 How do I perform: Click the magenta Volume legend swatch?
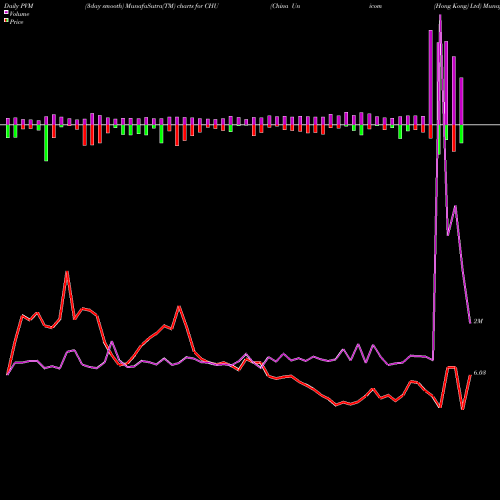pos(6,12)
